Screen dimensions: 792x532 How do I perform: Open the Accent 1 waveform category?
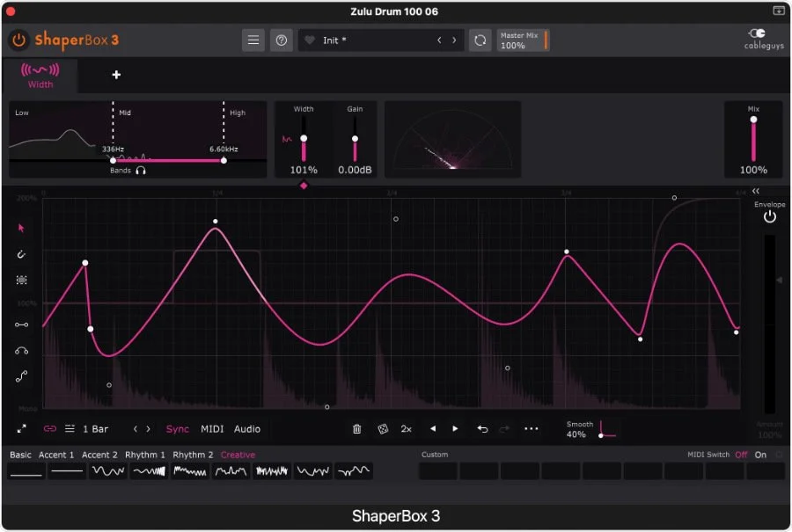tap(56, 455)
